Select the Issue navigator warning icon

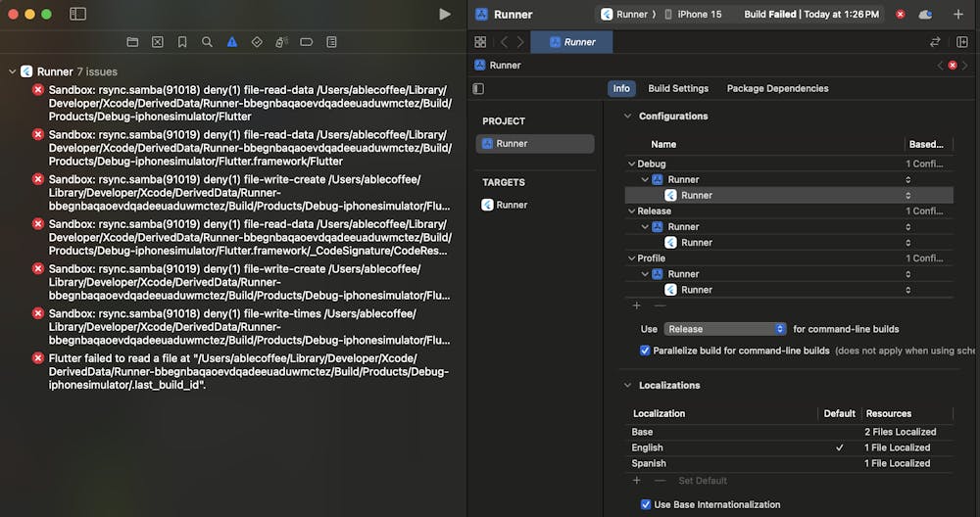[232, 42]
